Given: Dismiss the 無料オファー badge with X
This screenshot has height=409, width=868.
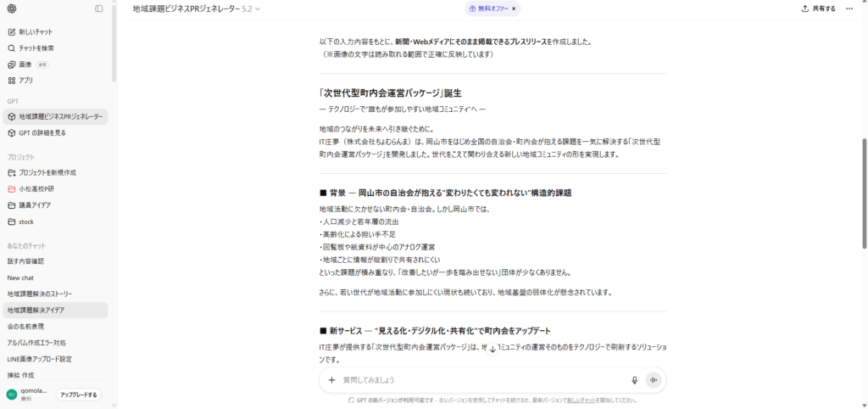Looking at the screenshot, I should [x=514, y=8].
